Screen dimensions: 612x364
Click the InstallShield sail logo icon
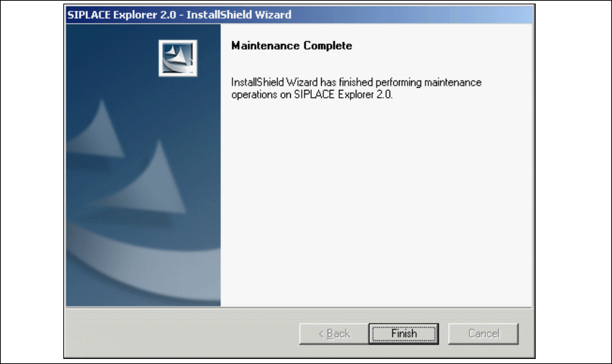click(x=178, y=58)
